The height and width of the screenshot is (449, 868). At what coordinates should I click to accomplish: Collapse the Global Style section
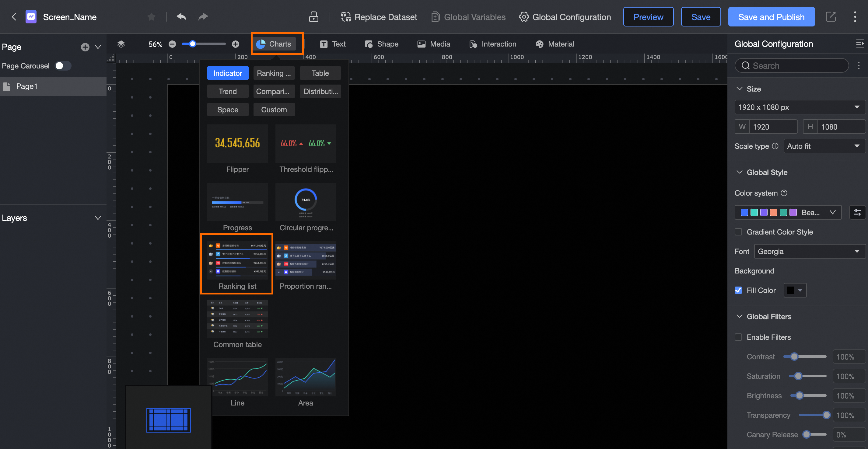(740, 172)
